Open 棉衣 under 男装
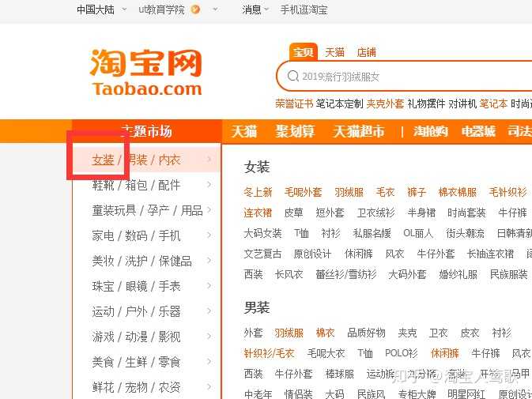 click(x=325, y=333)
